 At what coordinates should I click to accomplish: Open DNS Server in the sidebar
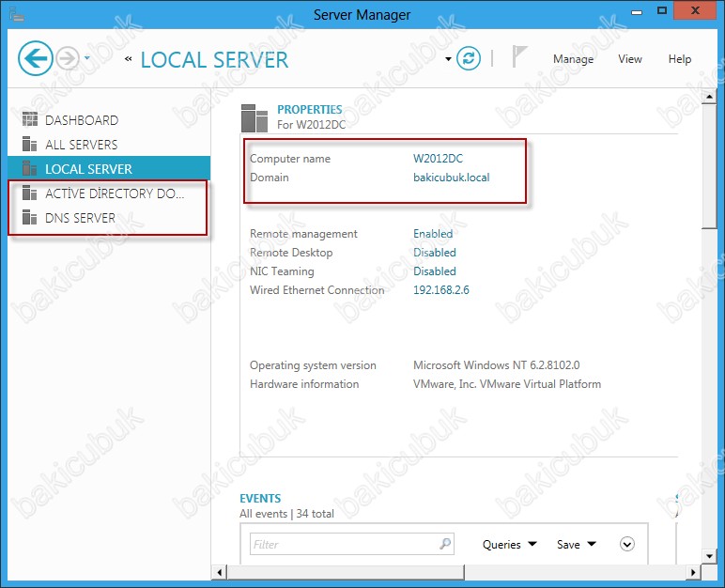(x=109, y=217)
